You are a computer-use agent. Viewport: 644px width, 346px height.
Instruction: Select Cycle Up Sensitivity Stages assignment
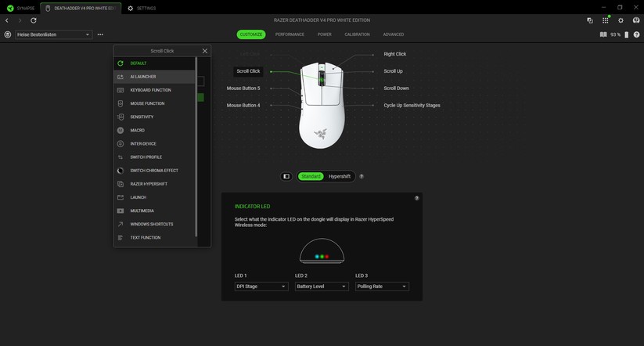coord(412,106)
